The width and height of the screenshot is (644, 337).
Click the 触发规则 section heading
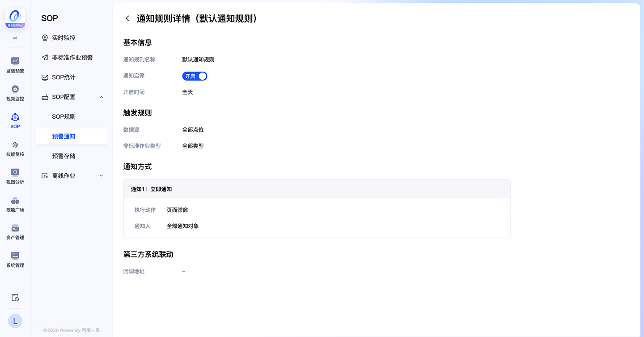(137, 113)
